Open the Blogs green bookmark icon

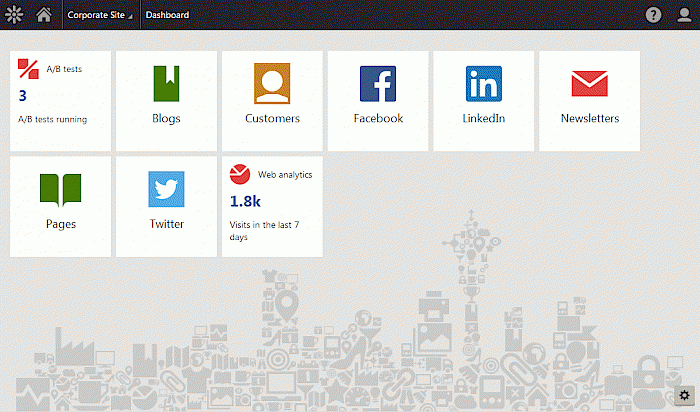166,83
